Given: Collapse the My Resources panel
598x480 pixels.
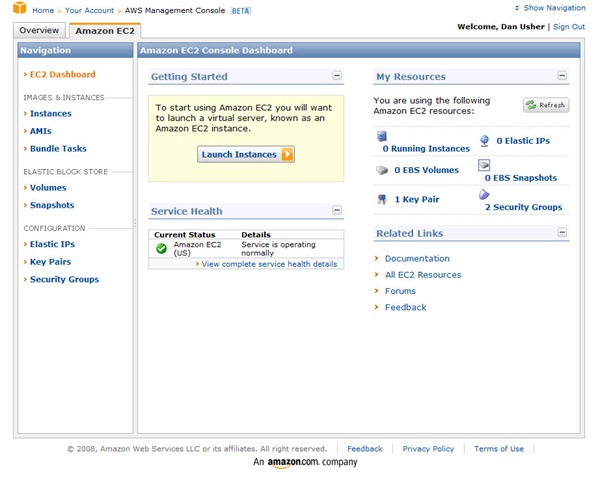Looking at the screenshot, I should 562,75.
